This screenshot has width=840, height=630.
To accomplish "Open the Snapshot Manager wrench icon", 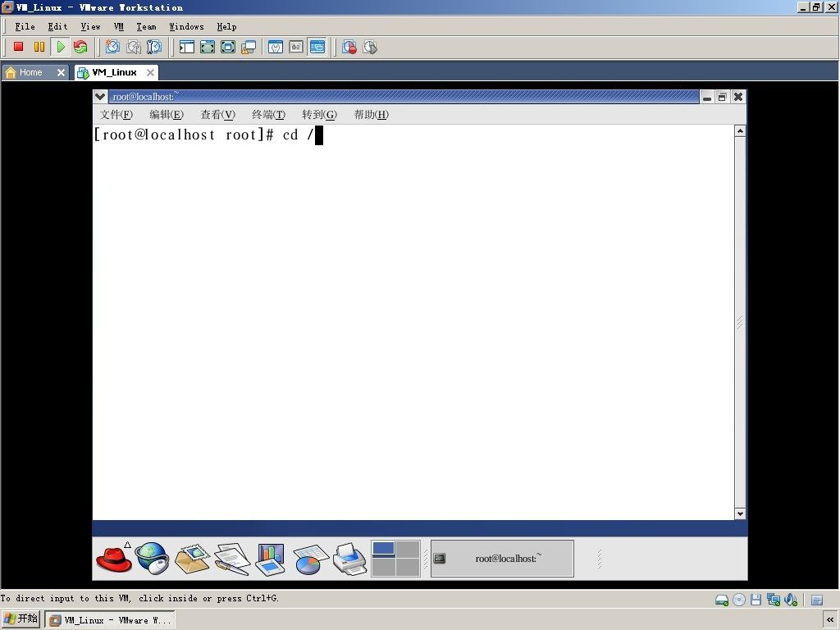I will [x=153, y=47].
